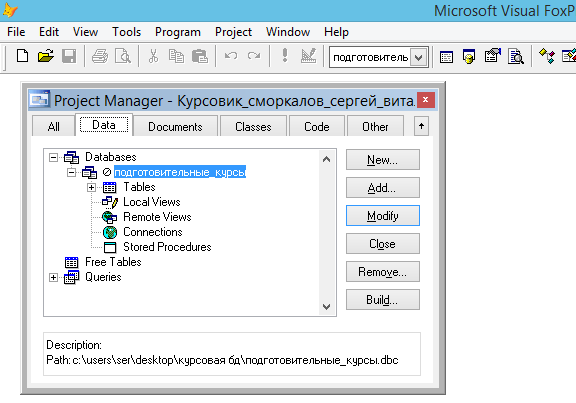Select the Tables tree label

coord(139,187)
